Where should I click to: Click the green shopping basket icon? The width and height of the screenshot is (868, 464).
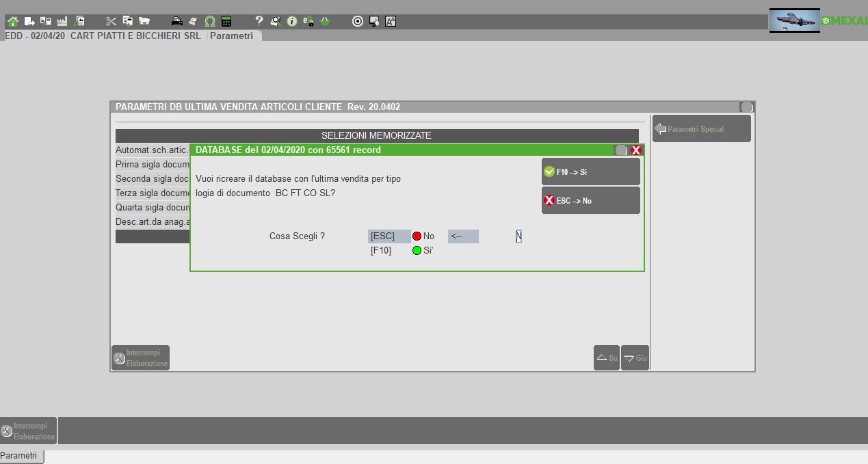click(325, 21)
